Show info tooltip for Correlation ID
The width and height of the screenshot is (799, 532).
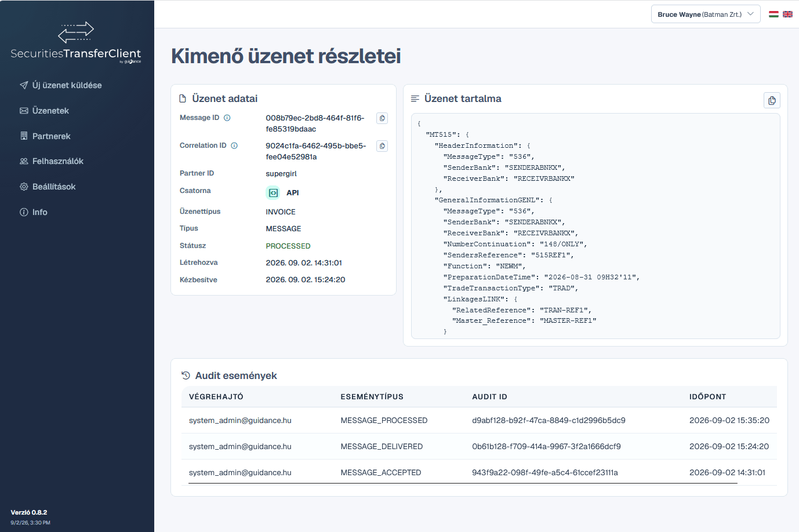[x=234, y=145]
